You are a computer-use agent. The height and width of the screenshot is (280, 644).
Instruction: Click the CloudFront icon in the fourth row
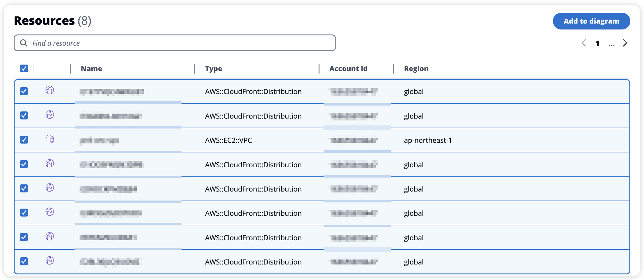[50, 163]
